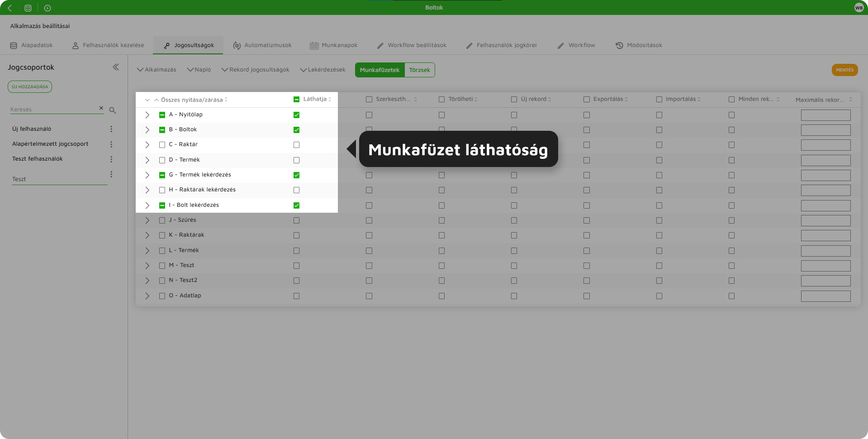Open the WB user avatar
868x439 pixels.
click(x=859, y=8)
